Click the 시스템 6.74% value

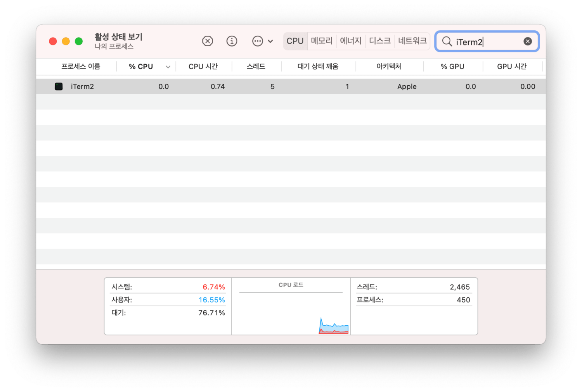(214, 287)
